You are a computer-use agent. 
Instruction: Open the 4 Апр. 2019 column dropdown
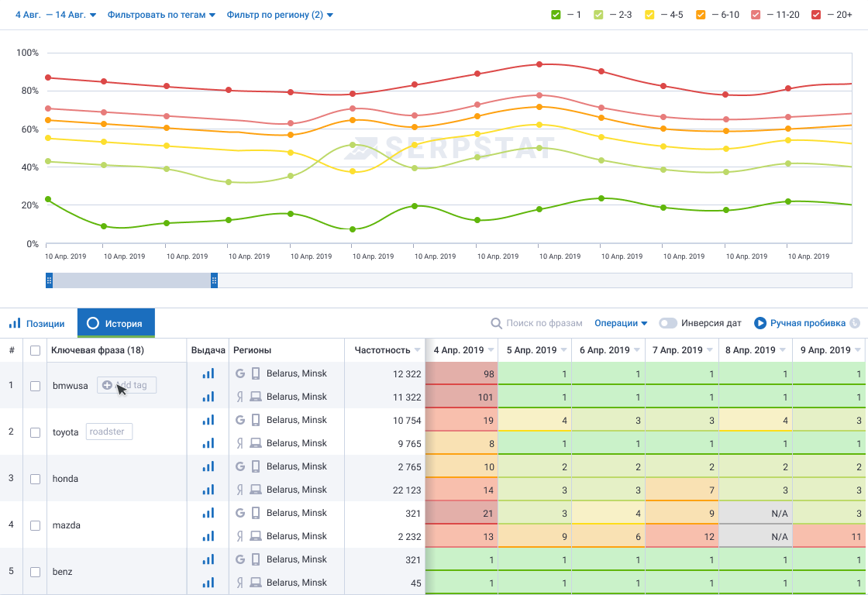pyautogui.click(x=491, y=350)
